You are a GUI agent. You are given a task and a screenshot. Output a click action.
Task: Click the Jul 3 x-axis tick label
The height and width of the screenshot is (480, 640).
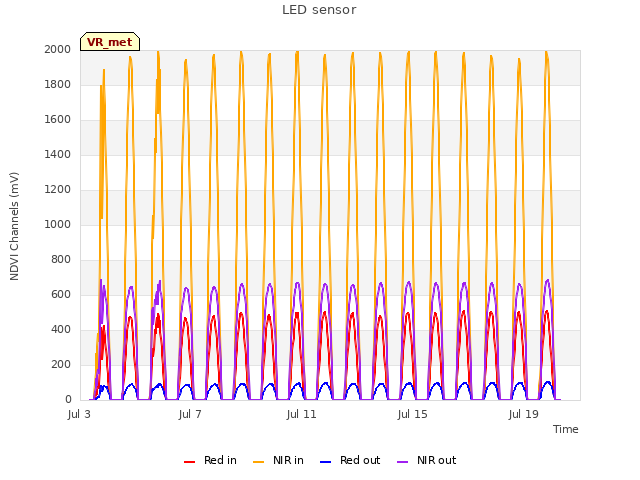coord(79,414)
